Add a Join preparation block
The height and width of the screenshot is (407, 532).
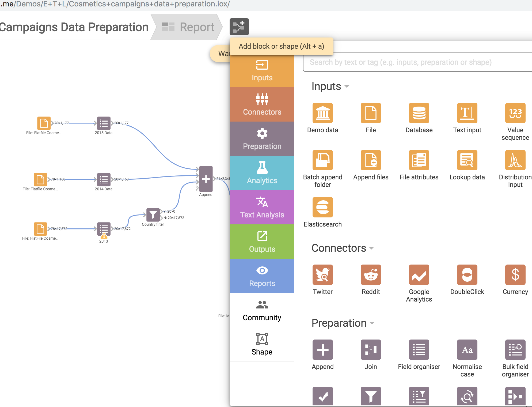coord(371,350)
